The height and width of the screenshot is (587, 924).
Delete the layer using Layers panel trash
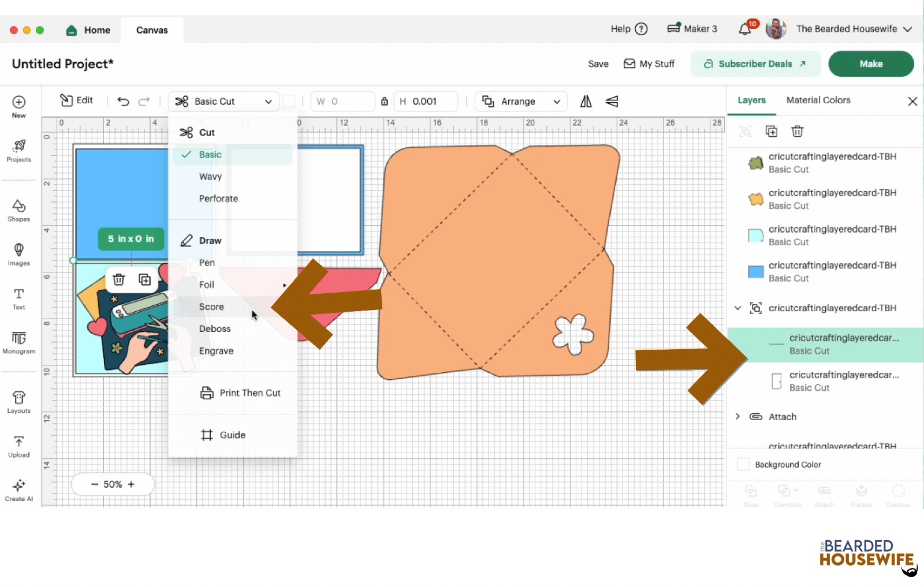click(x=797, y=132)
